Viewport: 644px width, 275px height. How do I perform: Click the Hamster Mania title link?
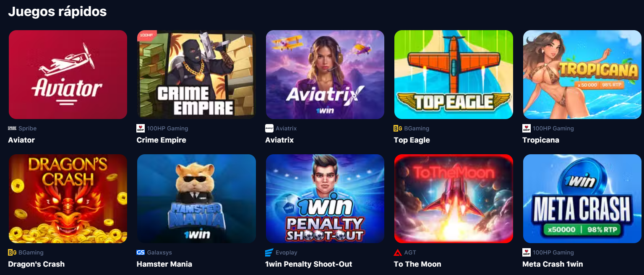(164, 264)
